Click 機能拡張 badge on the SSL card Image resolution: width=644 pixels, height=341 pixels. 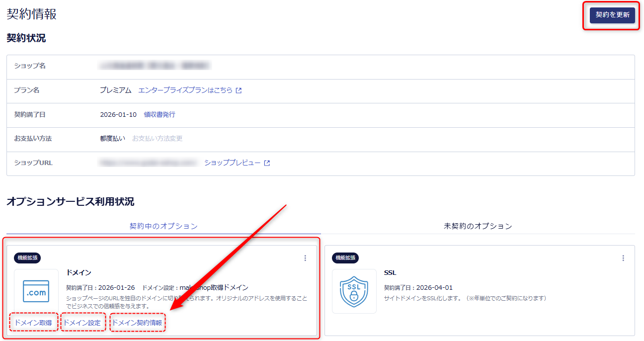(x=345, y=258)
